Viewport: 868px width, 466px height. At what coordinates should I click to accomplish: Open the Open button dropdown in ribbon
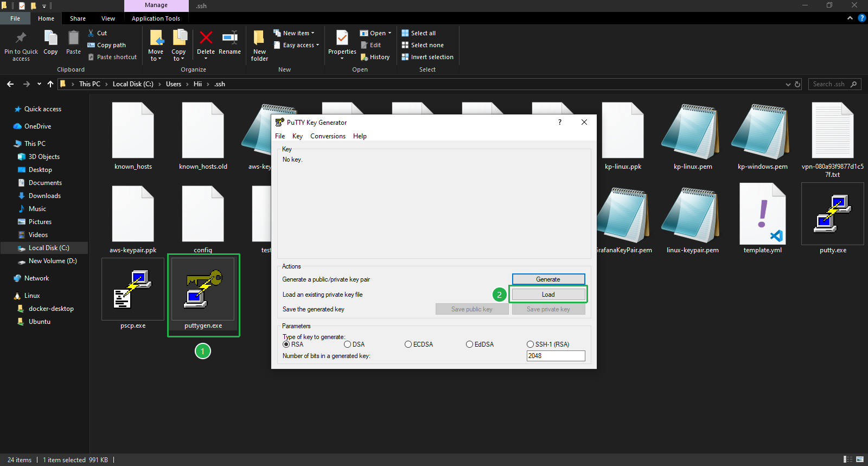click(x=390, y=33)
